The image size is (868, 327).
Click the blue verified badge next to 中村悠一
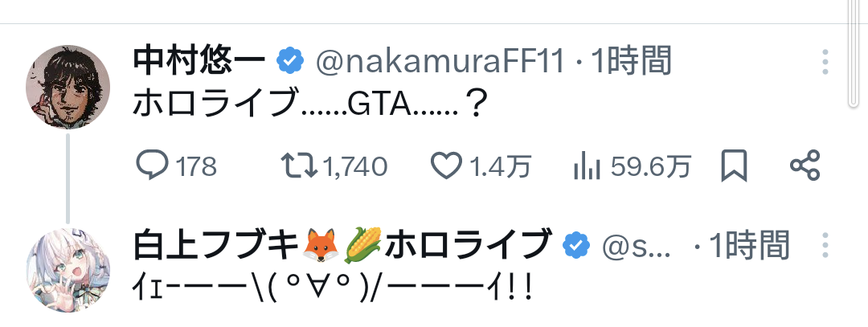tap(290, 61)
